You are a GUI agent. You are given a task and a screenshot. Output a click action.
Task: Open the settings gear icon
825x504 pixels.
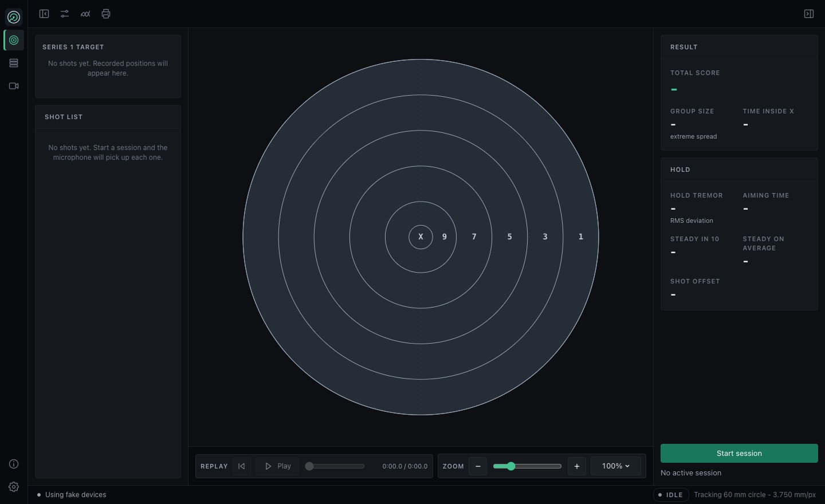coord(14,487)
